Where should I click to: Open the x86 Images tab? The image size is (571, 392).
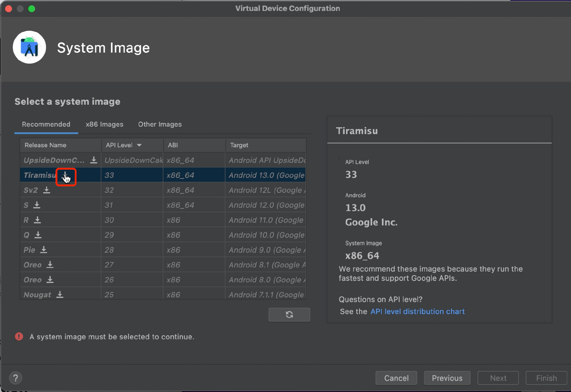(x=104, y=124)
